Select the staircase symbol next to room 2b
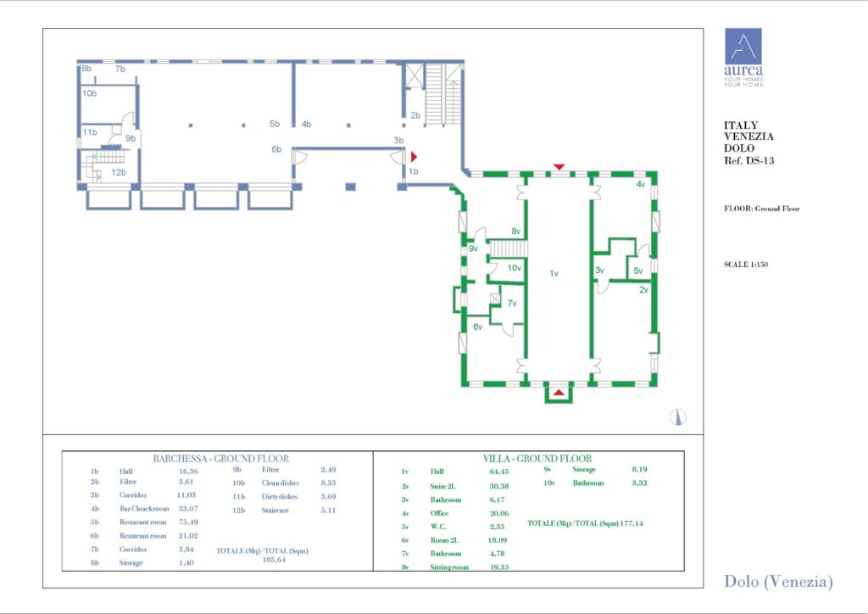 (x=435, y=94)
